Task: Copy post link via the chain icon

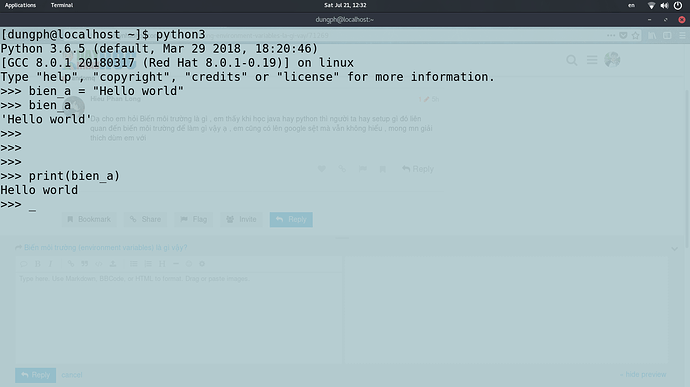Action: pos(342,169)
